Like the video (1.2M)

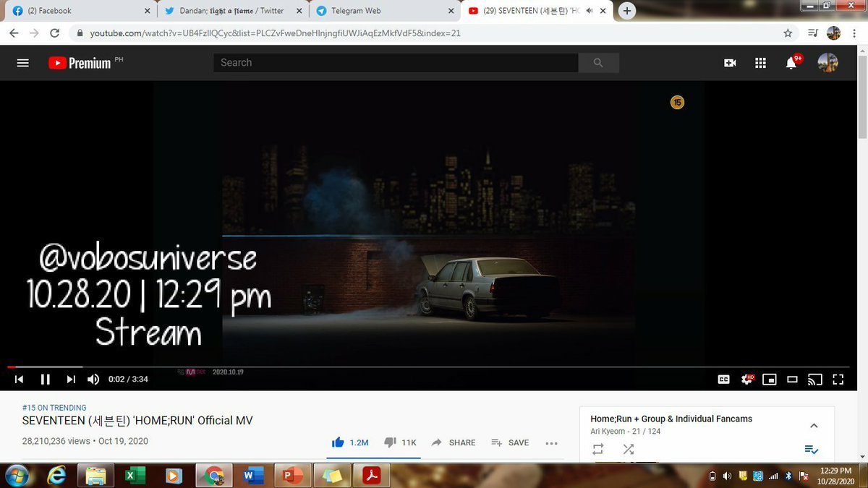pyautogui.click(x=350, y=442)
